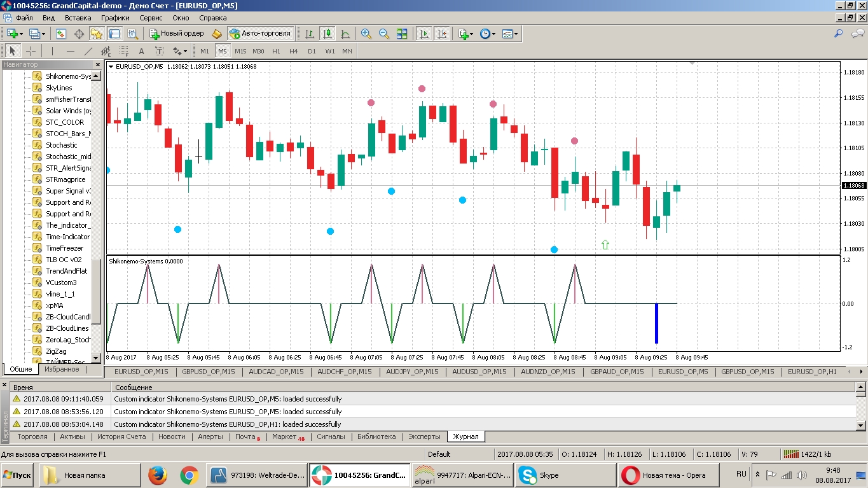
Task: Switch timeframe to W1
Action: tap(330, 51)
